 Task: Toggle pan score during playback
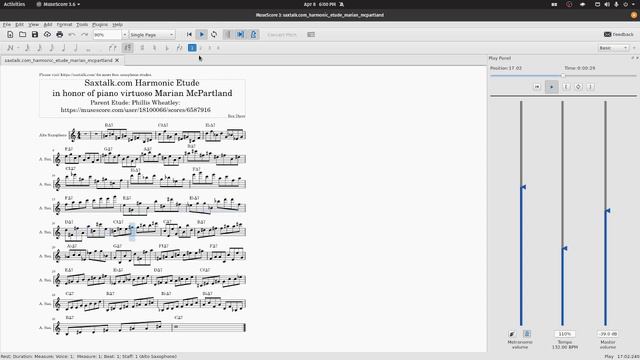[x=240, y=35]
